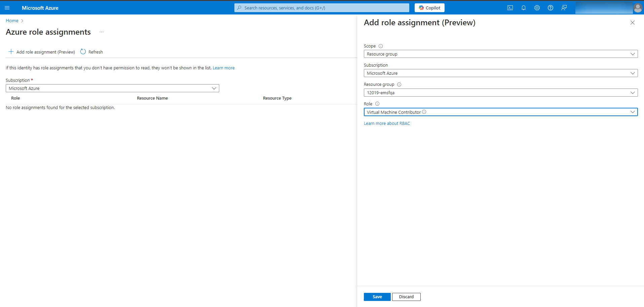The image size is (644, 307).
Task: Show the Resource group info icon
Action: point(399,84)
